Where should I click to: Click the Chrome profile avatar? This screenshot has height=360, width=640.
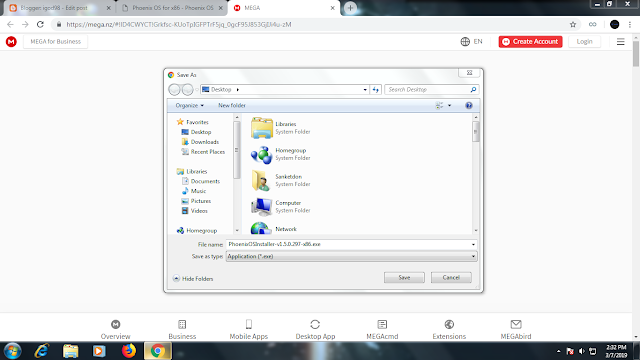click(x=614, y=24)
